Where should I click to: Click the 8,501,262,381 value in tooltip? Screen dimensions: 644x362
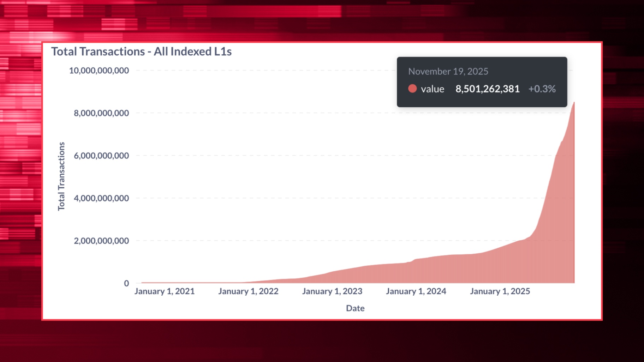point(487,89)
